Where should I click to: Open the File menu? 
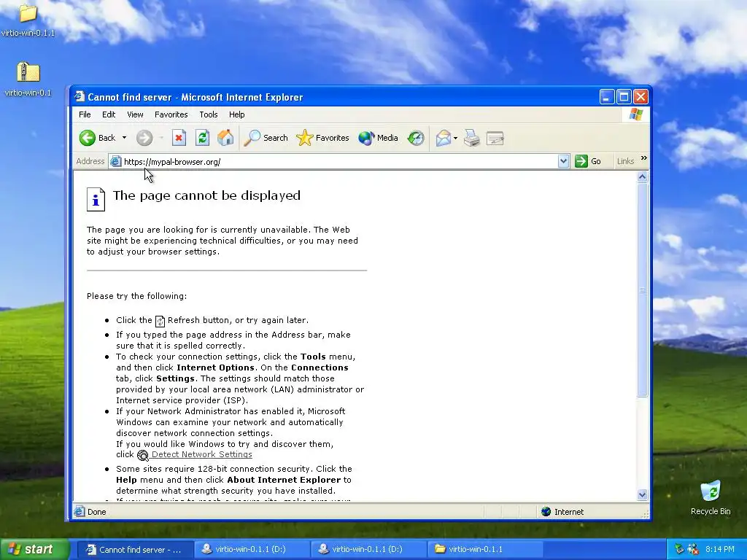pos(85,114)
